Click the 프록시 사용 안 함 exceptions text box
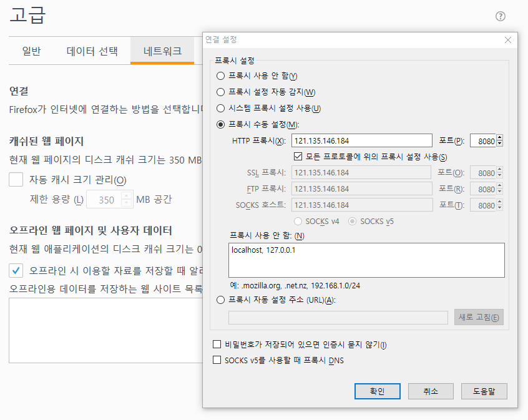This screenshot has width=528, height=420. pos(366,260)
